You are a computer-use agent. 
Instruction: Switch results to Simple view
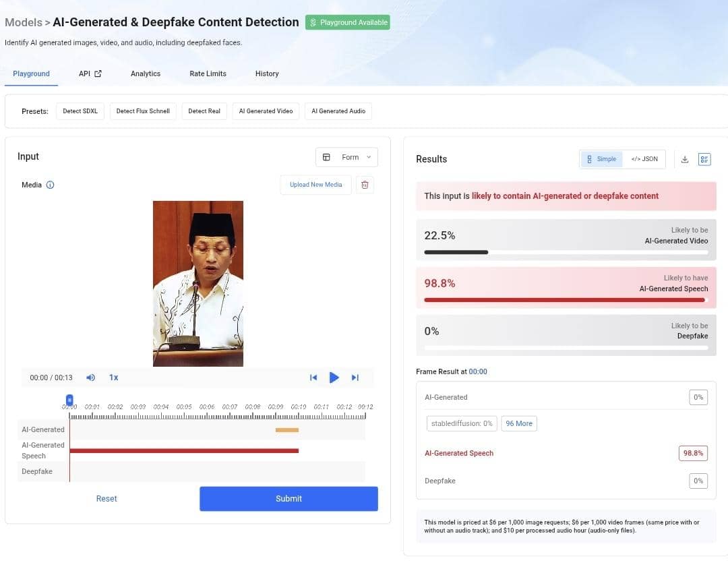(x=601, y=159)
